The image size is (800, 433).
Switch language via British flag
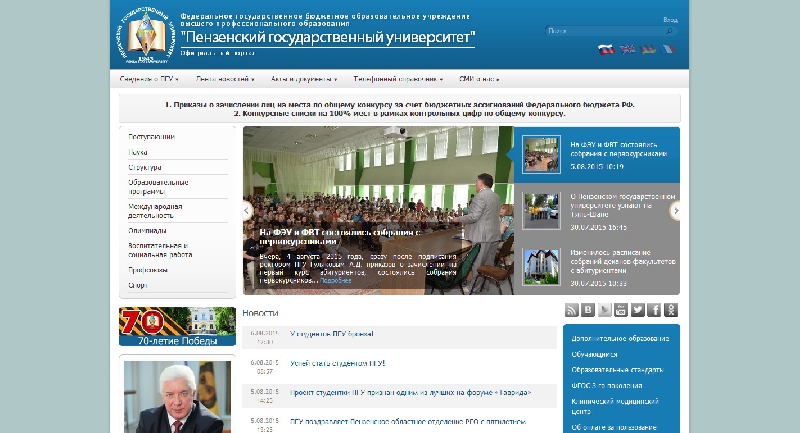pos(628,49)
